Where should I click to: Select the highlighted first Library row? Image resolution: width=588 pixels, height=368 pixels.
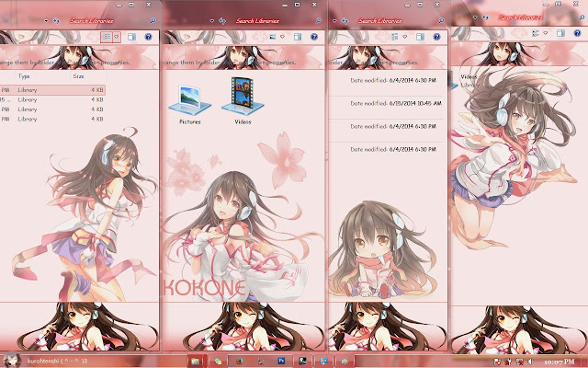[52, 90]
